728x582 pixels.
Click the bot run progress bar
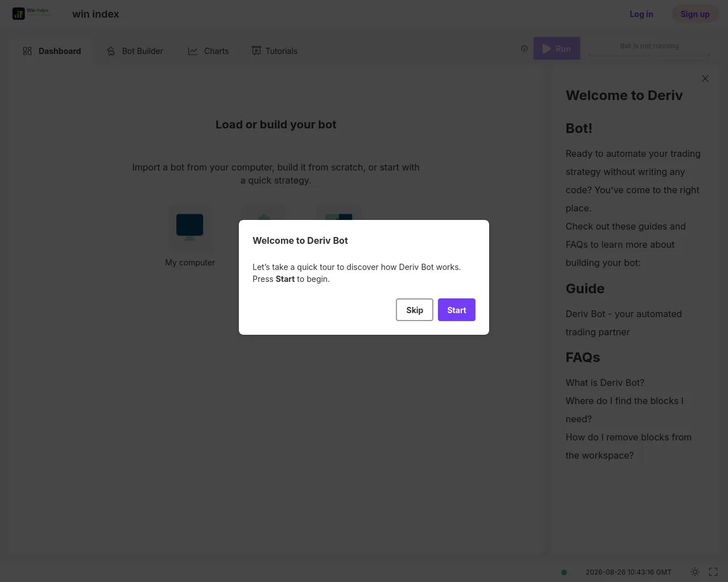coord(650,55)
